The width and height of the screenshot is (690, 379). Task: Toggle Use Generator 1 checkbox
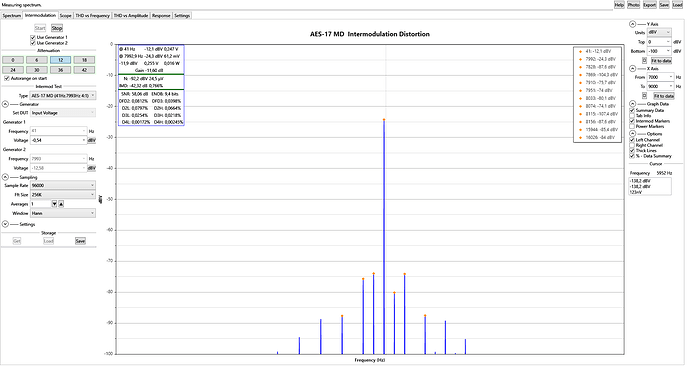pos(33,38)
